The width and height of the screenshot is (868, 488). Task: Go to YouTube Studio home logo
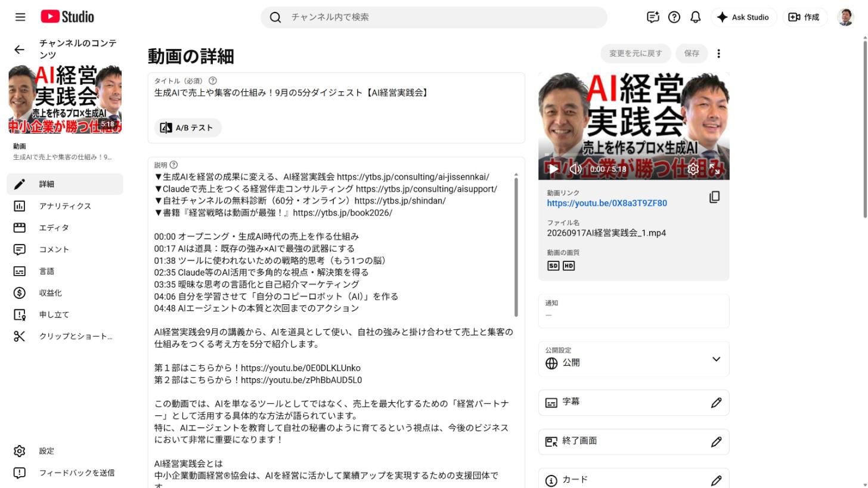click(x=67, y=17)
